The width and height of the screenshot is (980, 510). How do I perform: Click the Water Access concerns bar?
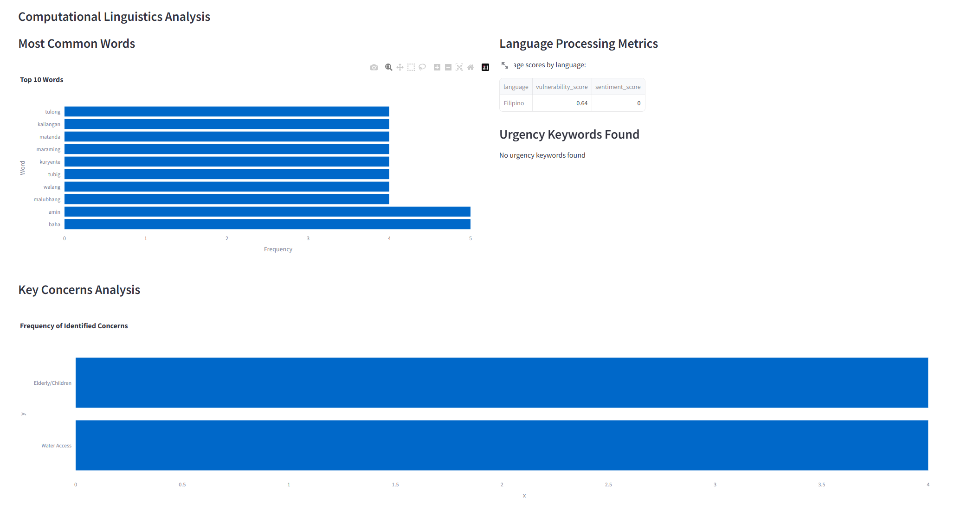click(501, 445)
